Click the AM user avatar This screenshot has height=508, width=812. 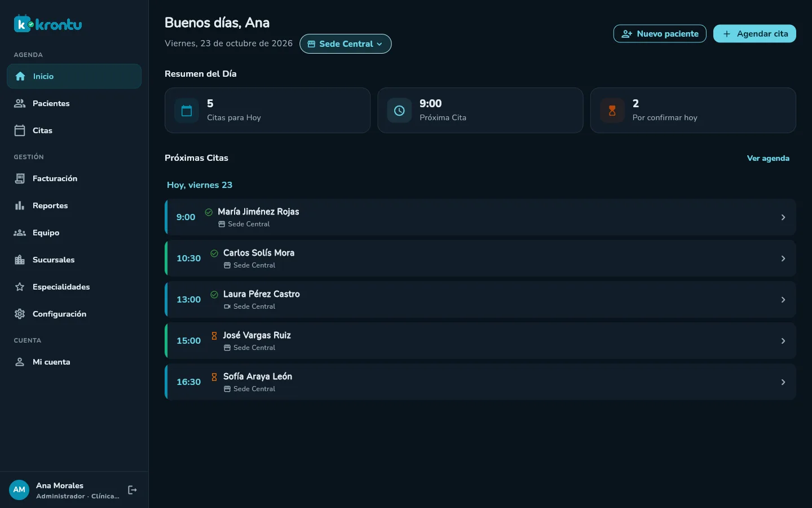tap(19, 490)
